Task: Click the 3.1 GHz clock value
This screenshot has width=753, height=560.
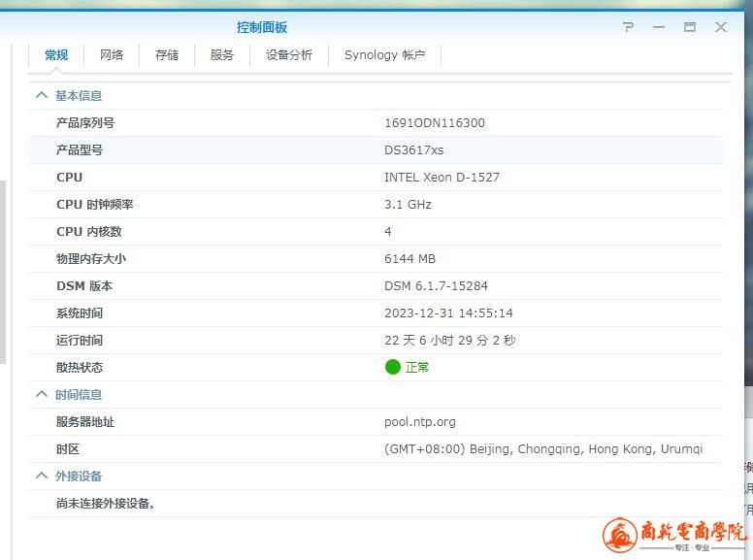Action: click(x=408, y=205)
